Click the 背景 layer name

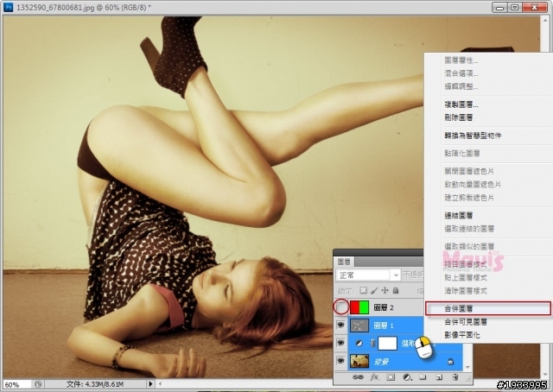tap(381, 362)
